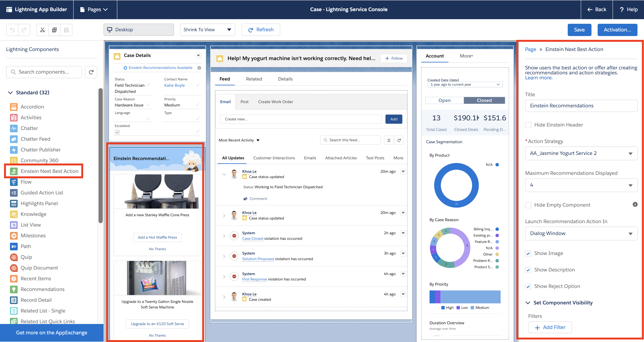Click the By Priority bar chart
This screenshot has height=342, width=644.
465,297
